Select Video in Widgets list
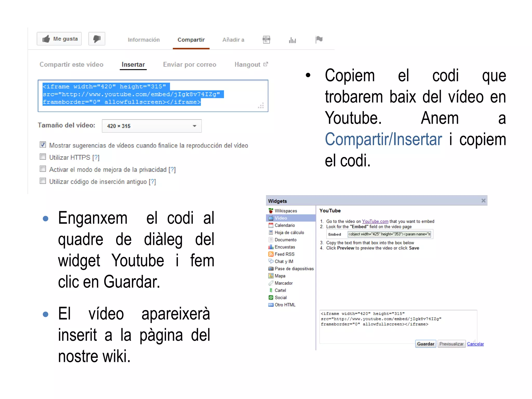Viewport: 532px width, 399px height. point(291,218)
